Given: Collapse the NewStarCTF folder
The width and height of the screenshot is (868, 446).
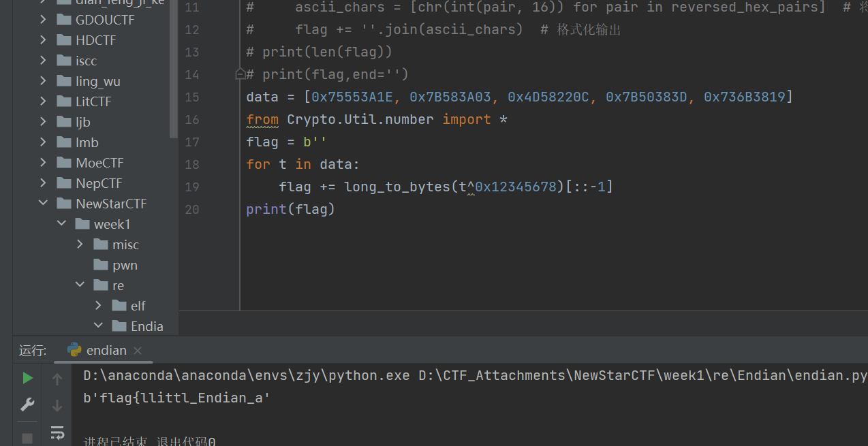Looking at the screenshot, I should [x=44, y=204].
